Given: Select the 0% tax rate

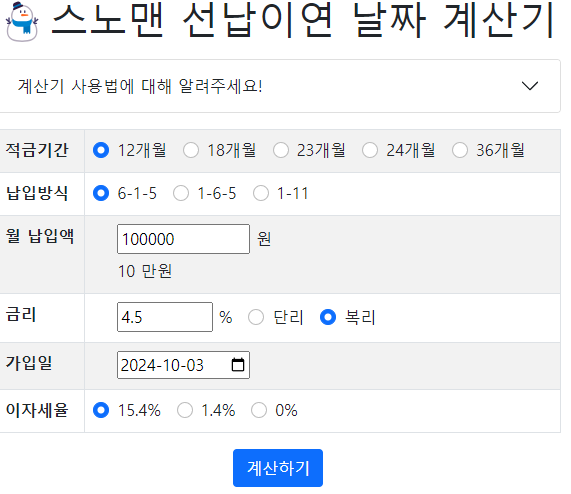Looking at the screenshot, I should [259, 410].
